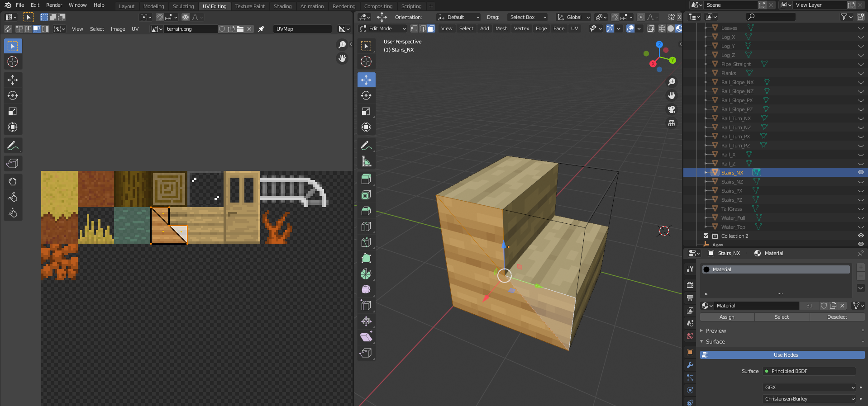Viewport: 868px width, 406px height.
Task: Toggle X-ray display in 3D viewport header
Action: (x=651, y=28)
